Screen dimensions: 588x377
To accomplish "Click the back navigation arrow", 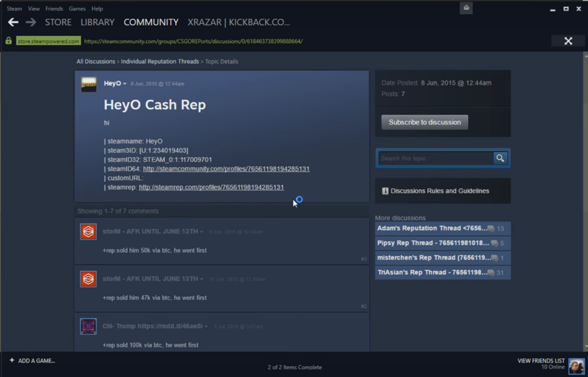I will coord(13,22).
